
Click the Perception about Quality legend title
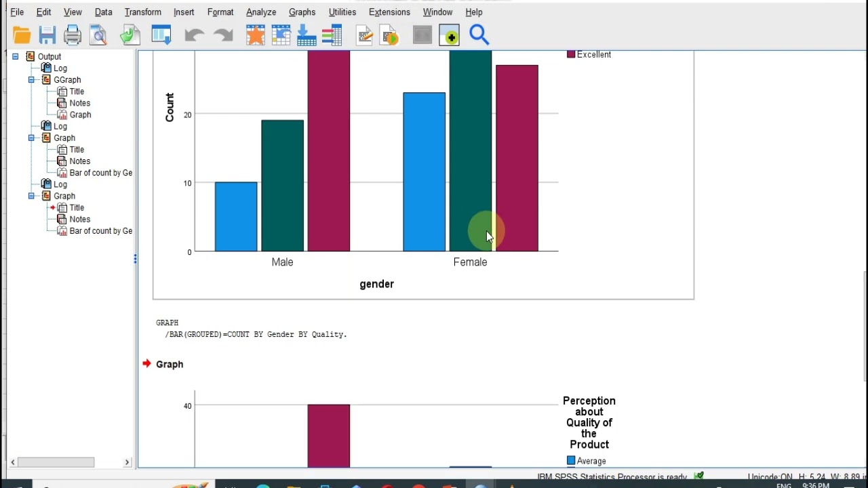tap(589, 423)
